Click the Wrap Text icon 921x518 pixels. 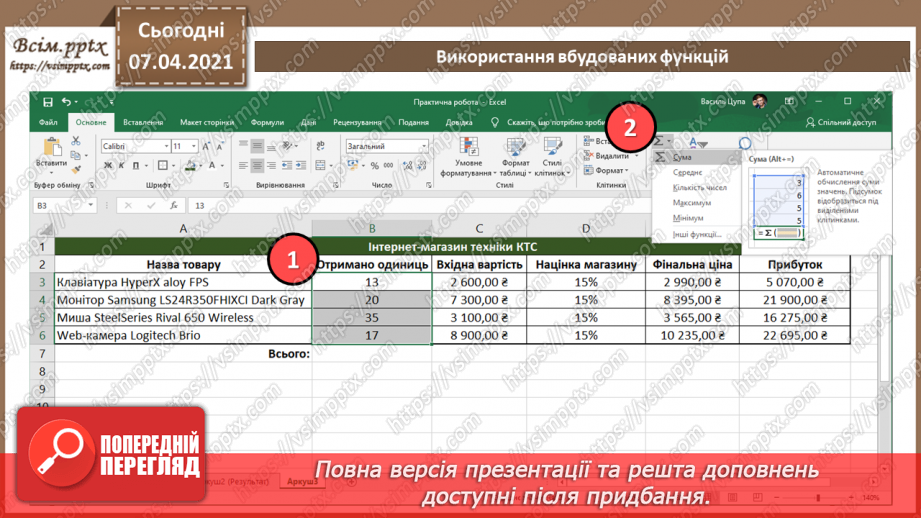(x=321, y=146)
